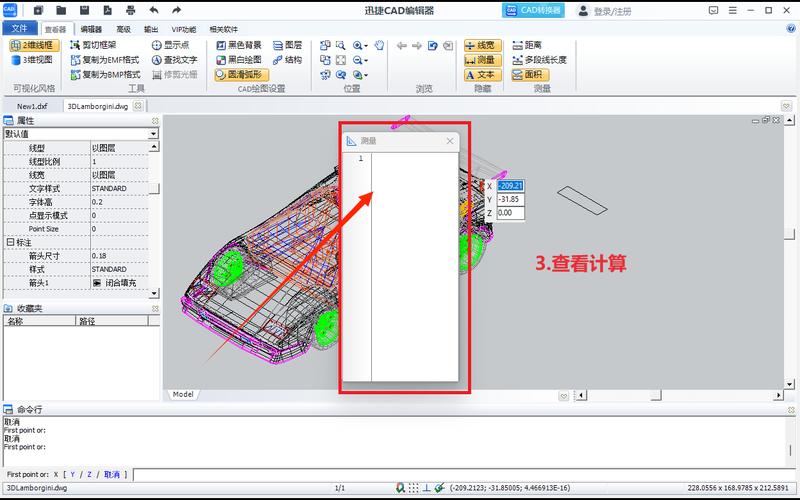Viewport: 800px width, 500px height.
Task: Click the X coordinate input field
Action: click(510, 186)
